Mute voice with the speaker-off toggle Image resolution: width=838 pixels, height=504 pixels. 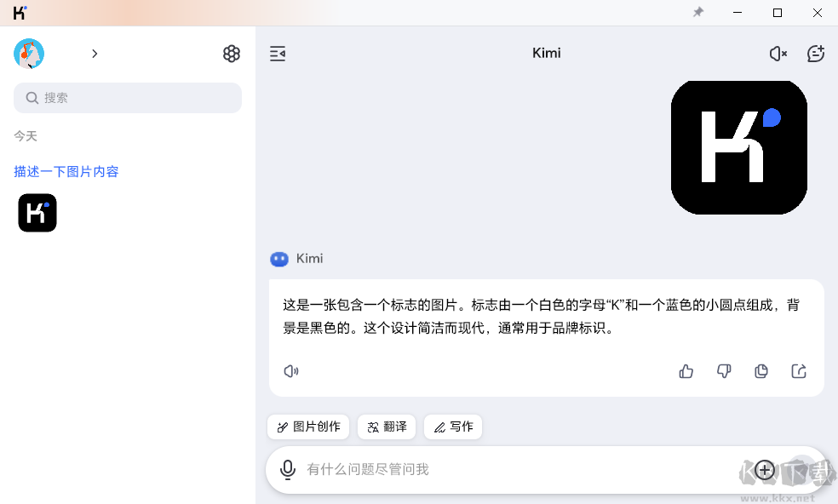(777, 53)
